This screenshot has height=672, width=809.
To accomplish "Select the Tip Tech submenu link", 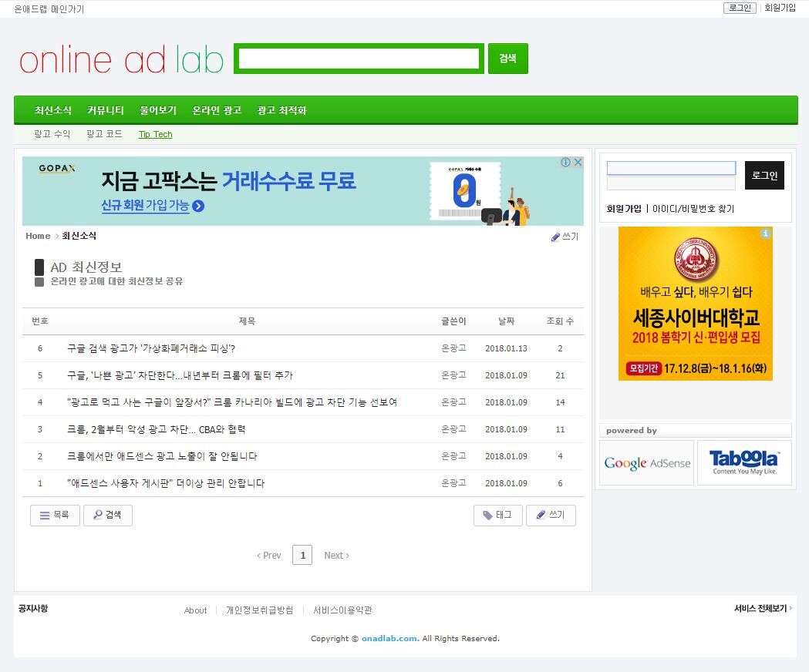I will click(155, 134).
